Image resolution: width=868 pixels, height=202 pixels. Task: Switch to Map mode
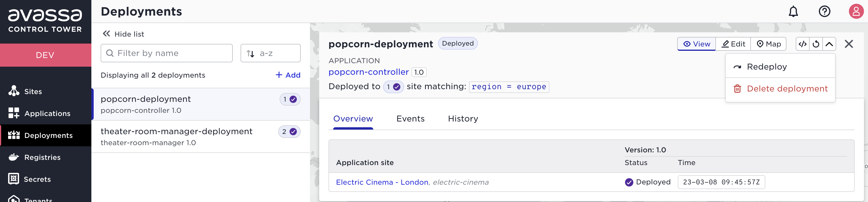tap(769, 44)
